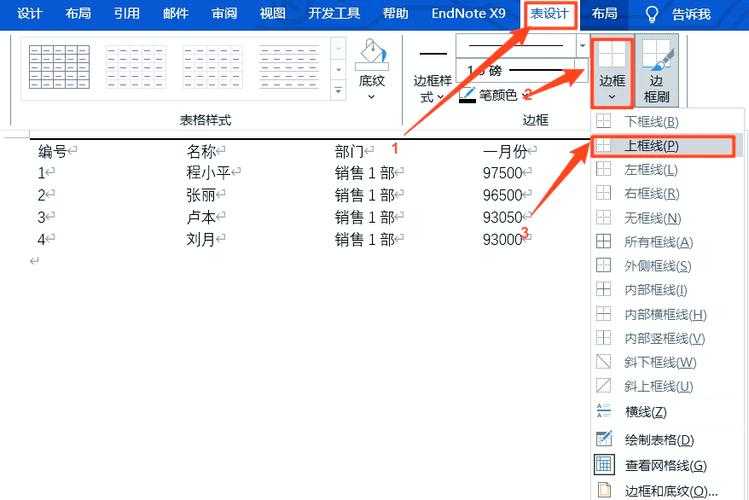Open the line style dropdown
The height and width of the screenshot is (500, 749).
(582, 45)
